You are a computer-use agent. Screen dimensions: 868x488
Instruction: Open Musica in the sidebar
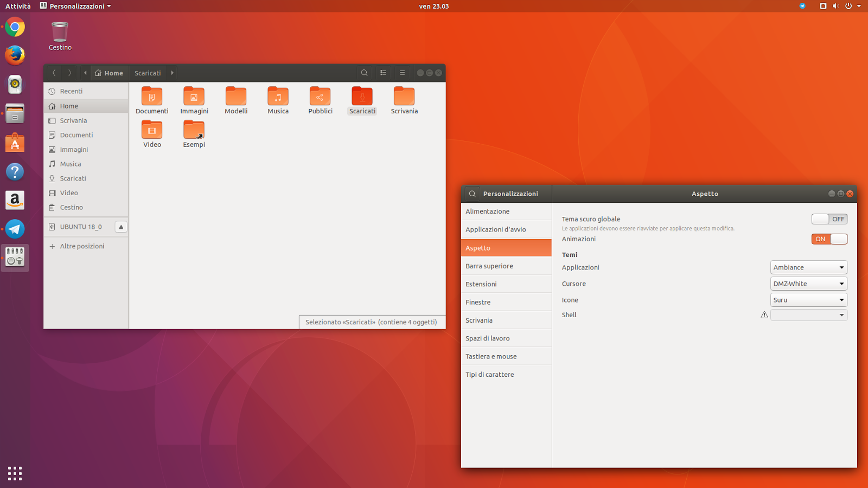pyautogui.click(x=86, y=164)
